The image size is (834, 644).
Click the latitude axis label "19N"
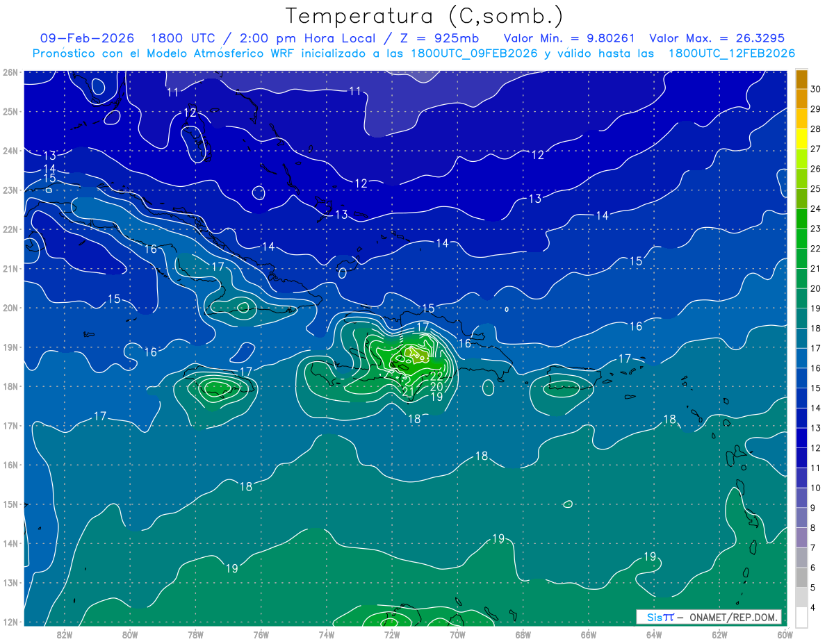pyautogui.click(x=10, y=347)
